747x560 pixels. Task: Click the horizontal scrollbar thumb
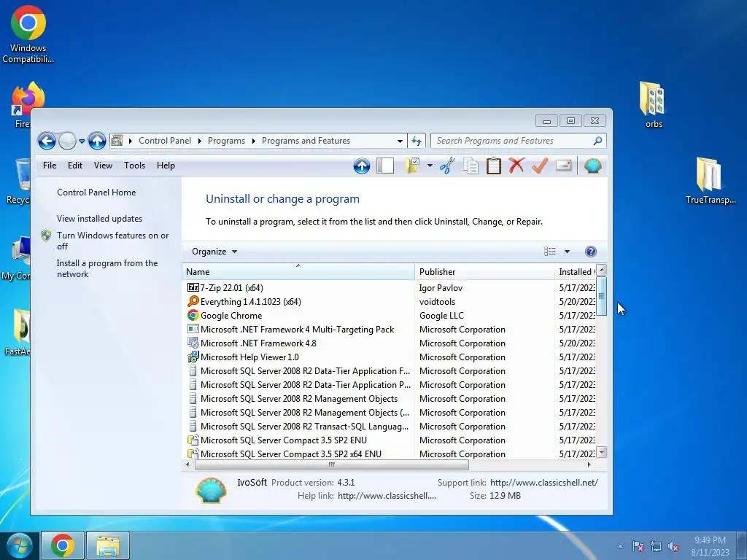(332, 464)
